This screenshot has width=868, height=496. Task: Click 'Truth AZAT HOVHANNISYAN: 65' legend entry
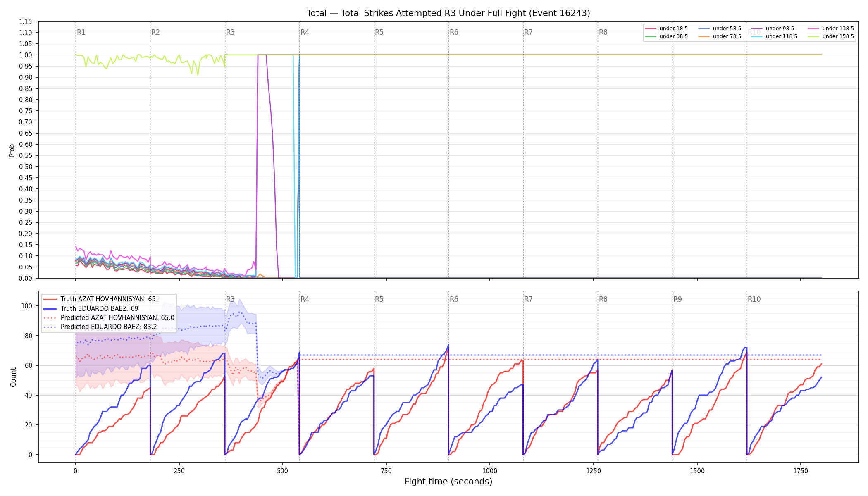pyautogui.click(x=100, y=299)
